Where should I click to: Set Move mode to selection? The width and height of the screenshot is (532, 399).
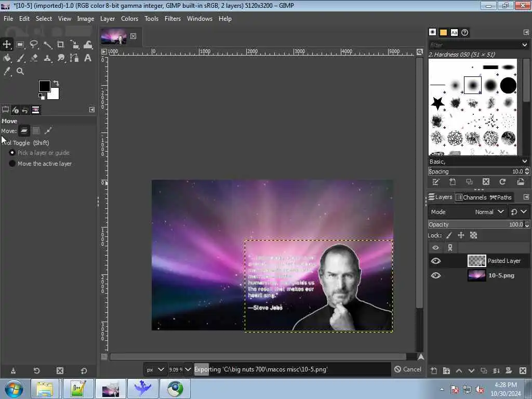point(36,130)
